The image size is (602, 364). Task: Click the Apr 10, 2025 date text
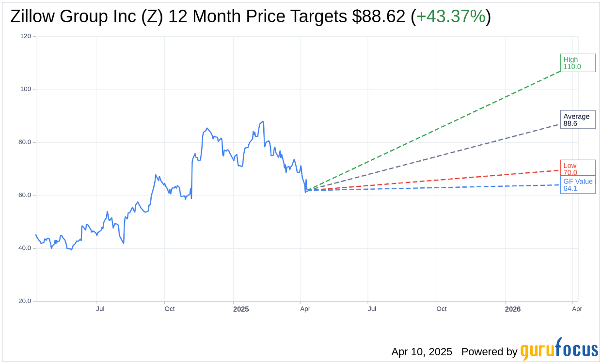[422, 352]
